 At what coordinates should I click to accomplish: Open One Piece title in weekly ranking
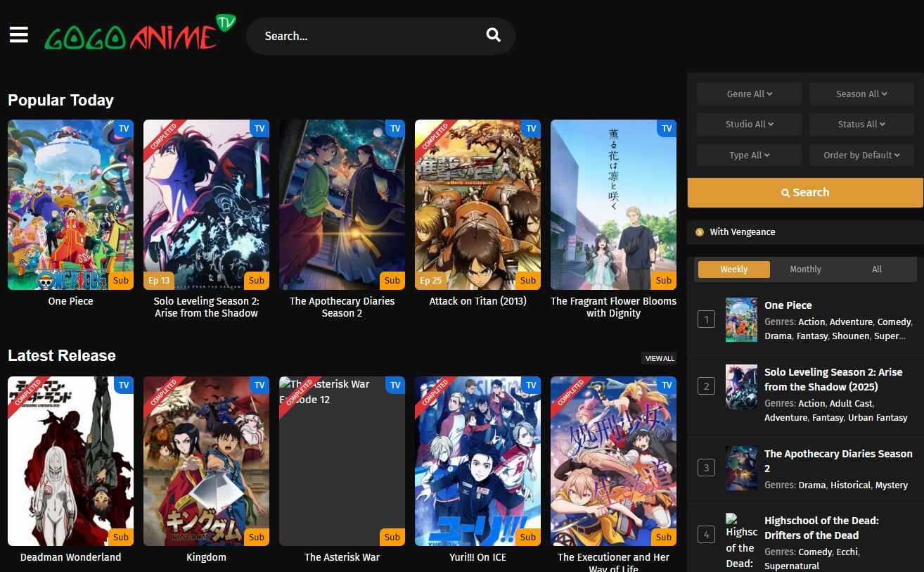pyautogui.click(x=788, y=305)
